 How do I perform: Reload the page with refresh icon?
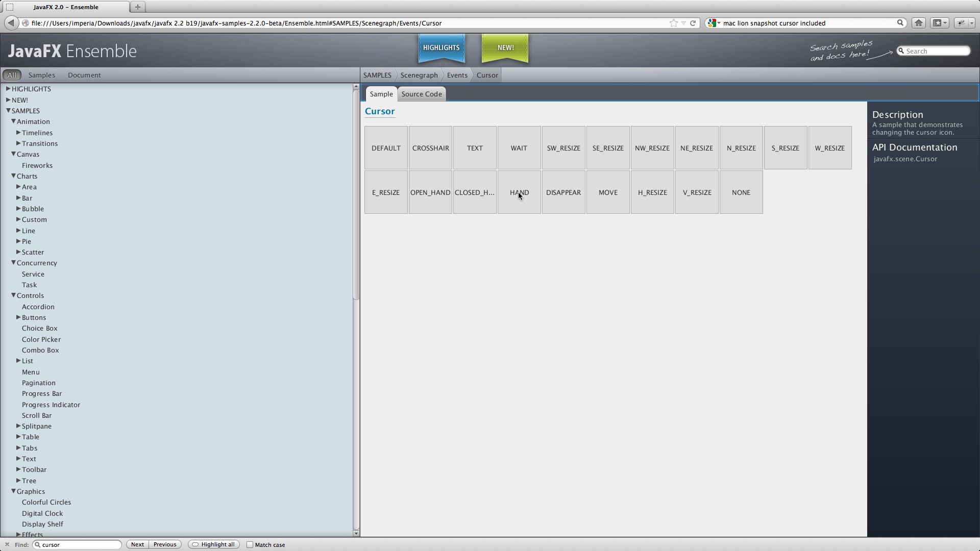point(693,23)
